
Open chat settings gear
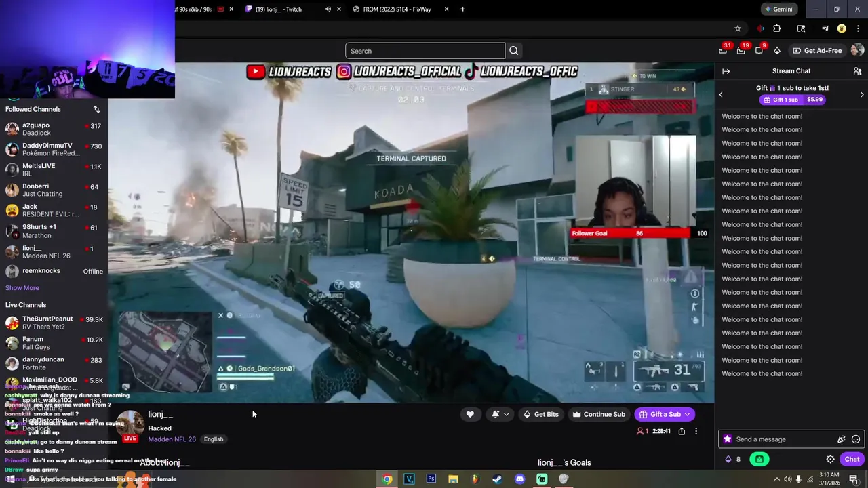click(x=830, y=459)
